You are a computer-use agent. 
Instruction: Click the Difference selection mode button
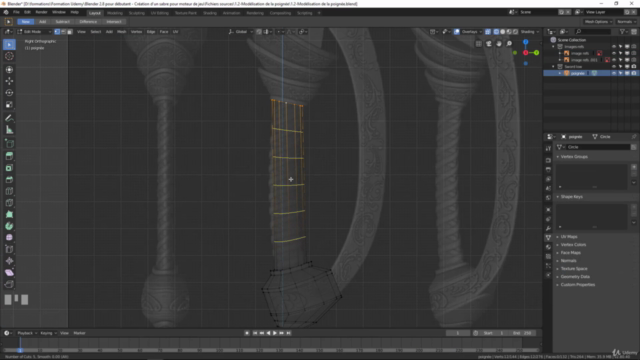(88, 22)
